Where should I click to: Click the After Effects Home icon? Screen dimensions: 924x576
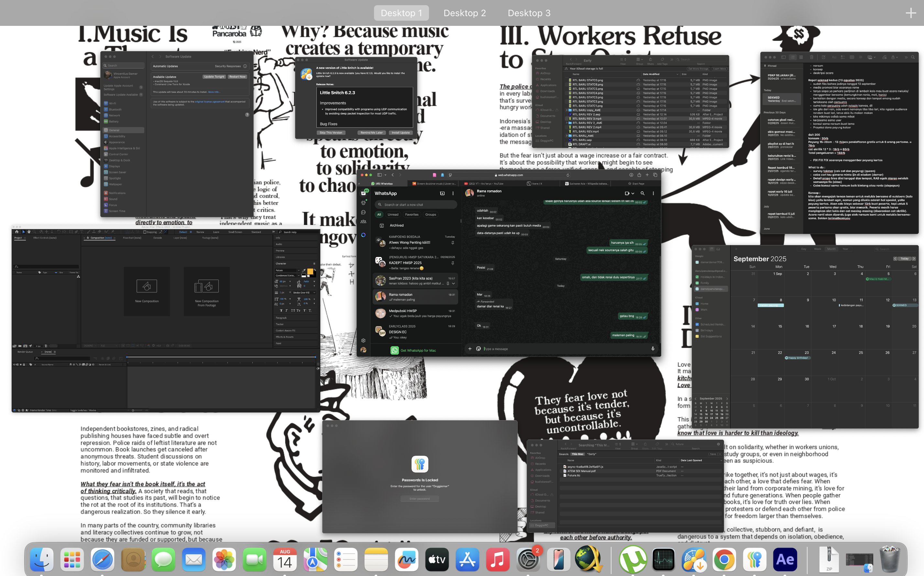[x=16, y=232]
